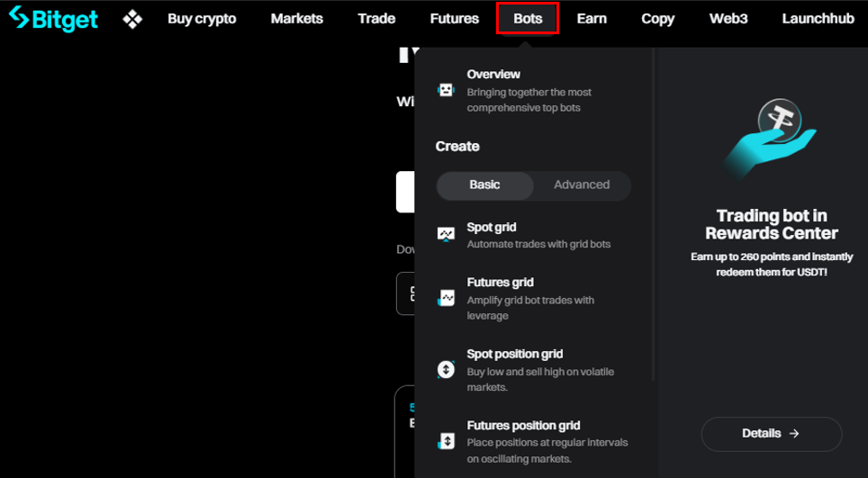Click the Overview robot icon

point(446,90)
